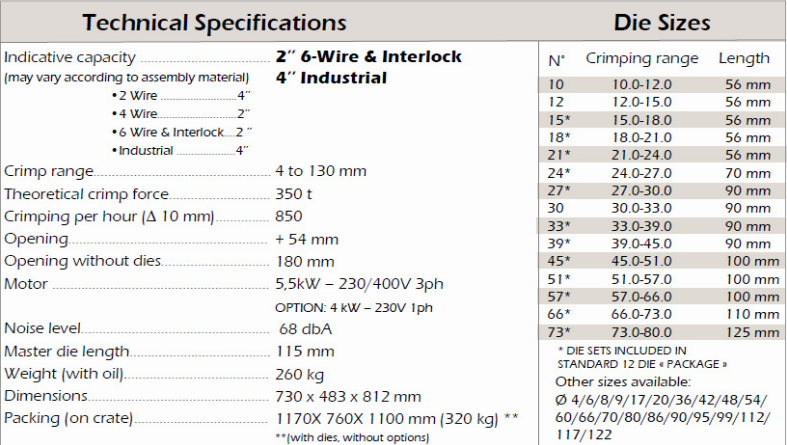The image size is (787, 445).
Task: Select die number 10 in the table
Action: coord(555,85)
